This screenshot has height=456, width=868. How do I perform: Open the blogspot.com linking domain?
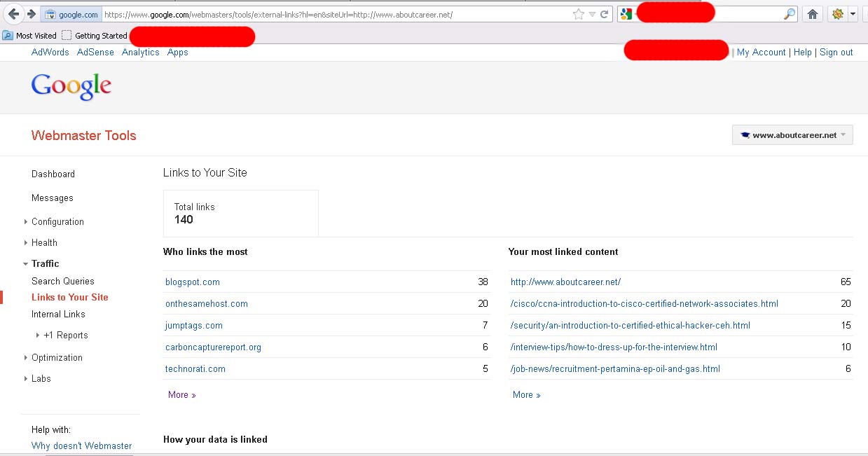point(193,282)
